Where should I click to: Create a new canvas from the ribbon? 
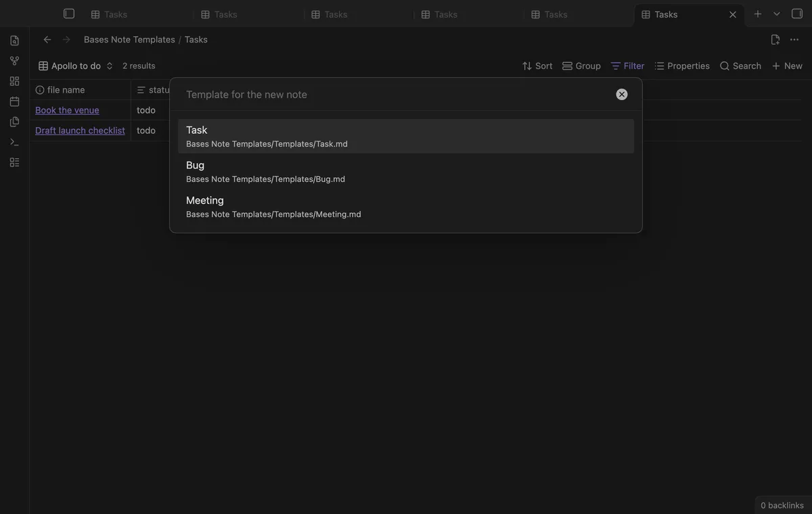[14, 81]
